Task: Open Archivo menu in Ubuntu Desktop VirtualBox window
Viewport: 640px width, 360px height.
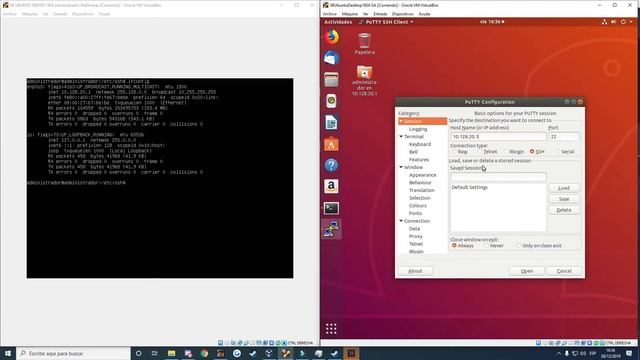Action: click(330, 14)
